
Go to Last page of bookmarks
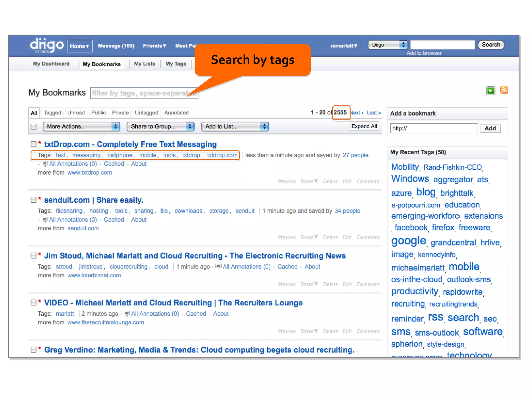pos(374,113)
